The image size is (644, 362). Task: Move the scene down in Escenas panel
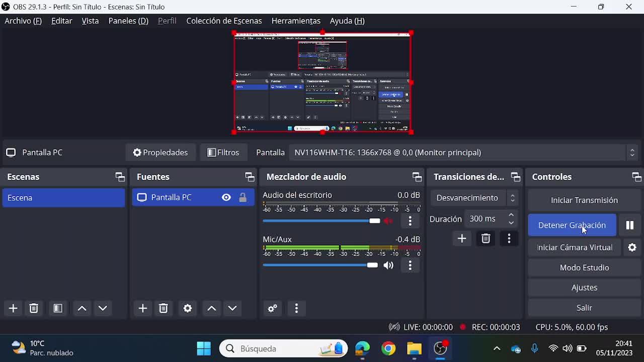pyautogui.click(x=103, y=308)
